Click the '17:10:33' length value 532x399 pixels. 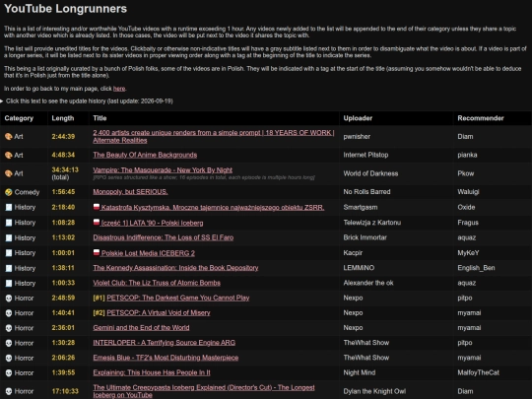click(x=65, y=391)
